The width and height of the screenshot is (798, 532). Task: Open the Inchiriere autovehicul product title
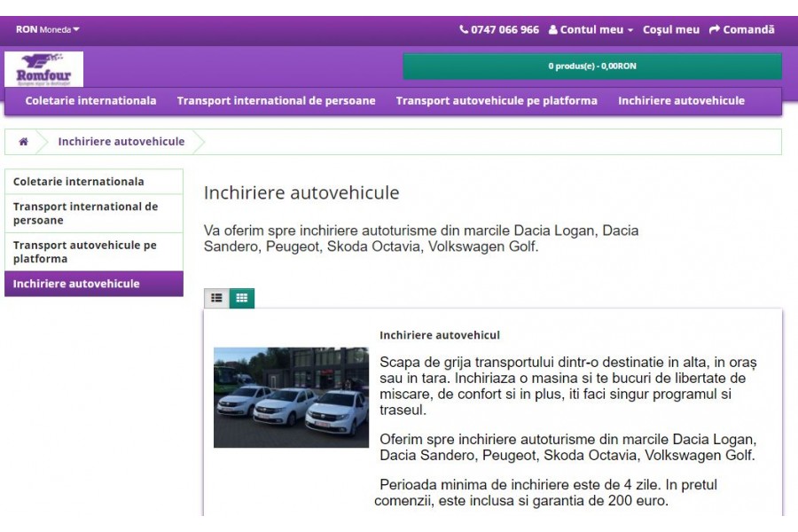(x=440, y=335)
